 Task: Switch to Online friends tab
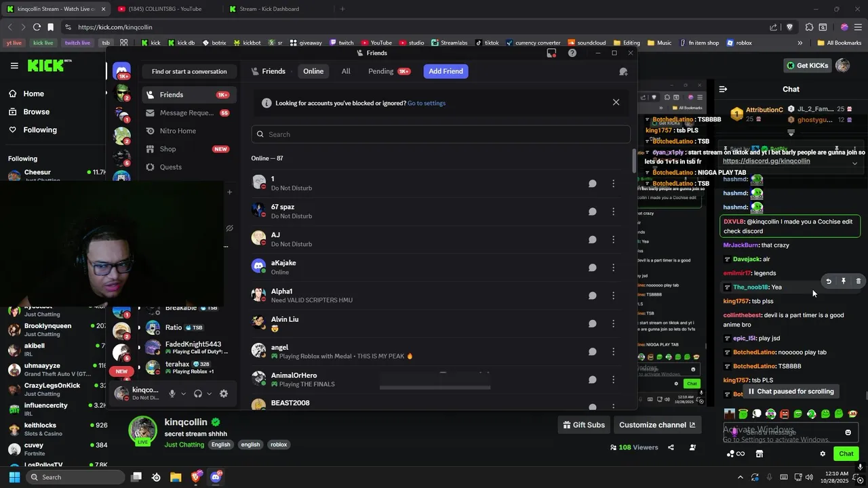click(313, 71)
